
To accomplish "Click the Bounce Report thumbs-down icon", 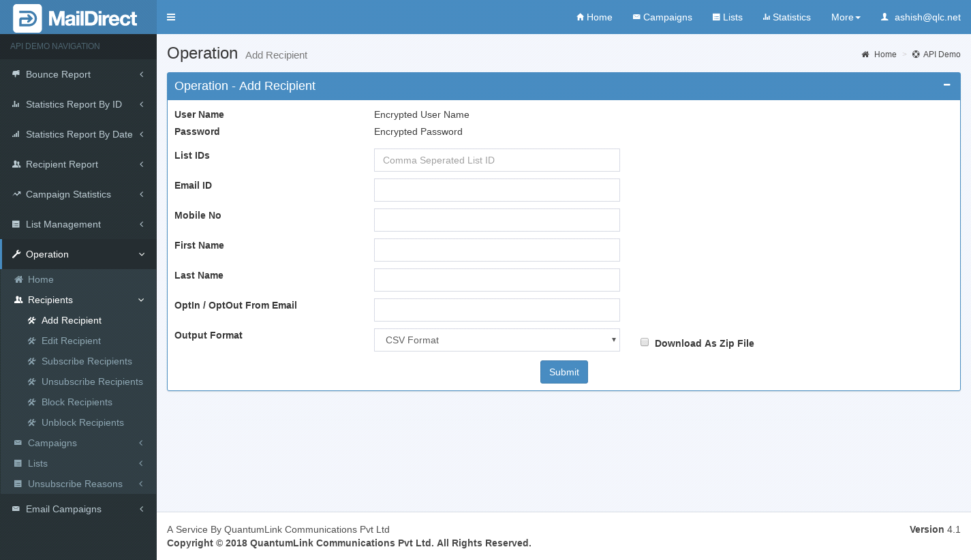I will (16, 74).
